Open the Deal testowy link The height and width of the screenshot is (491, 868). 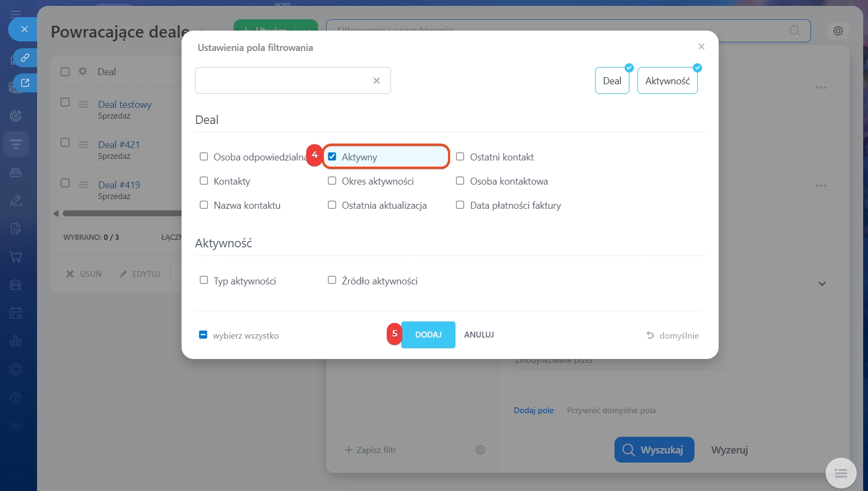point(125,105)
